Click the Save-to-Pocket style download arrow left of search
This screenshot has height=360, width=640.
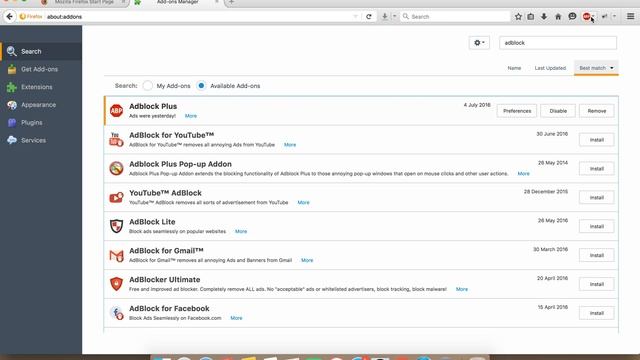384,17
